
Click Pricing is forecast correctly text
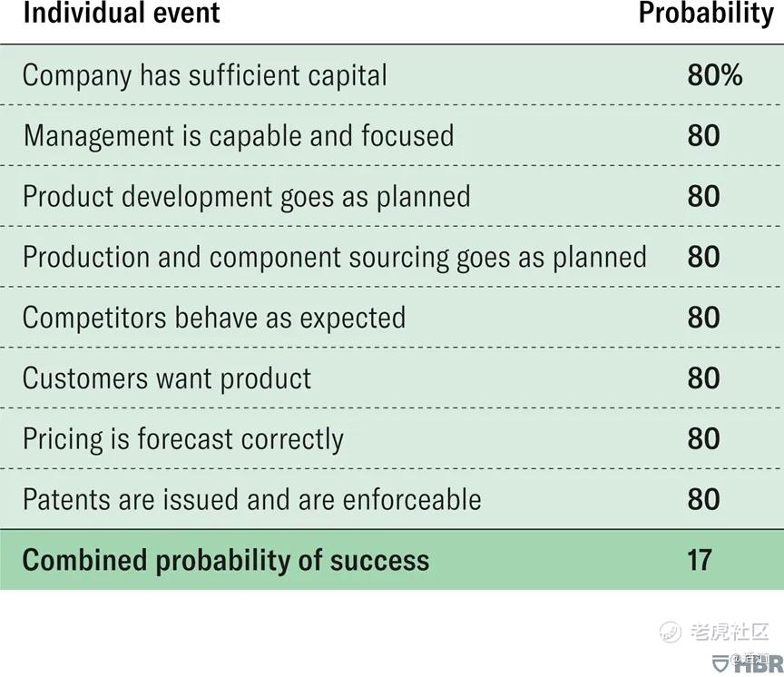(183, 439)
